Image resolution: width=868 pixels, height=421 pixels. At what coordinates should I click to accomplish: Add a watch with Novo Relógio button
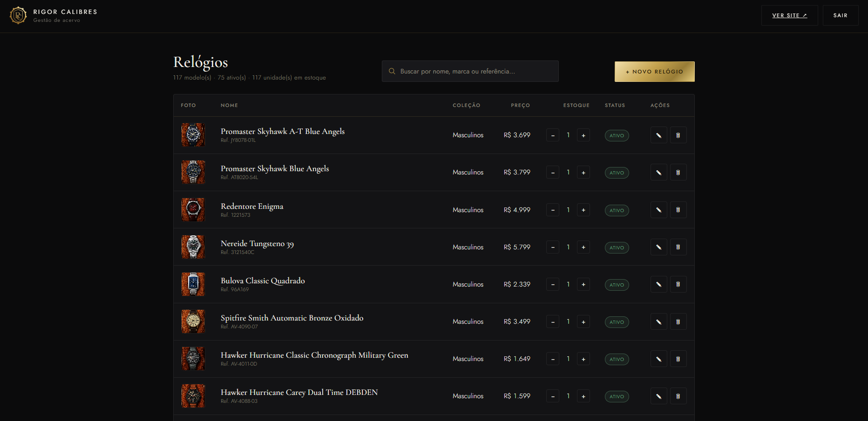coord(654,72)
